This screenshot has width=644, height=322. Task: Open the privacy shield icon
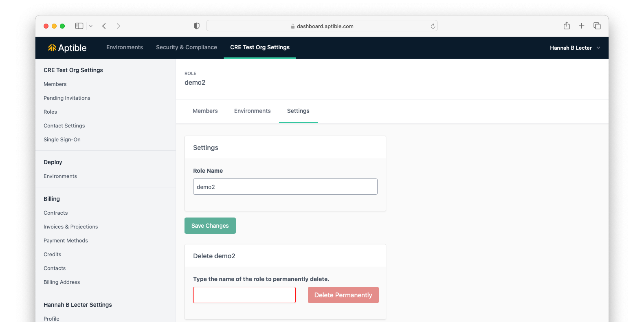click(x=196, y=26)
